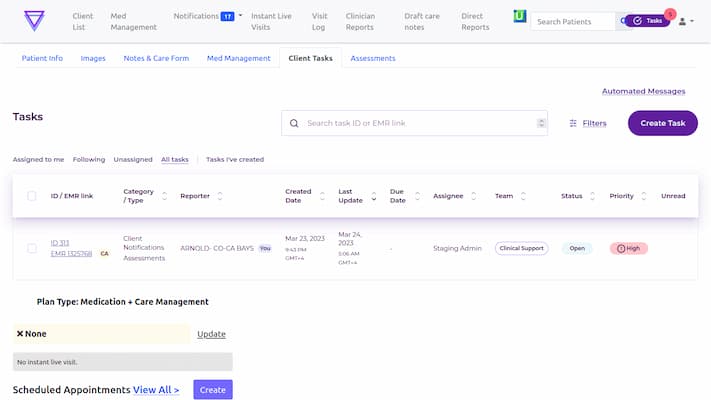The width and height of the screenshot is (711, 400).
Task: Open Client List in the top navigation
Action: pos(83,21)
